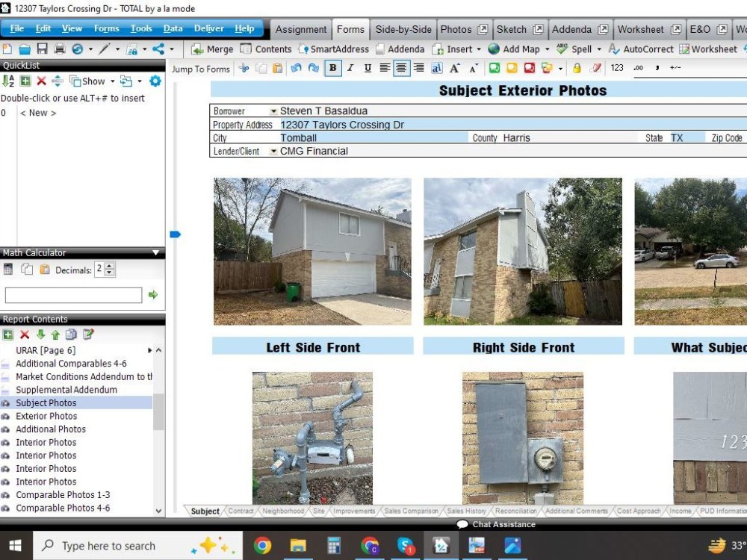Image resolution: width=747 pixels, height=560 pixels.
Task: Remove form from Report Contents with red X
Action: click(25, 335)
